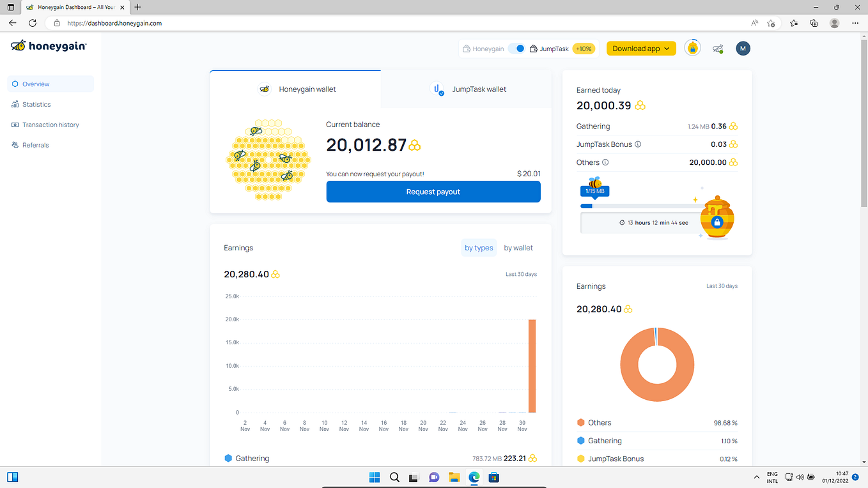This screenshot has height=488, width=868.
Task: Switch to the JumpTask wallet tab
Action: (467, 89)
